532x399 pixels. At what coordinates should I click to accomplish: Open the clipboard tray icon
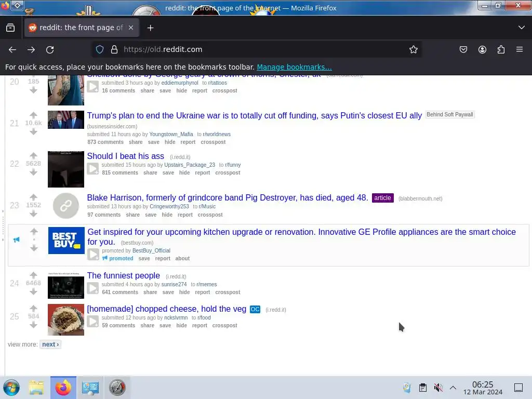point(423,388)
